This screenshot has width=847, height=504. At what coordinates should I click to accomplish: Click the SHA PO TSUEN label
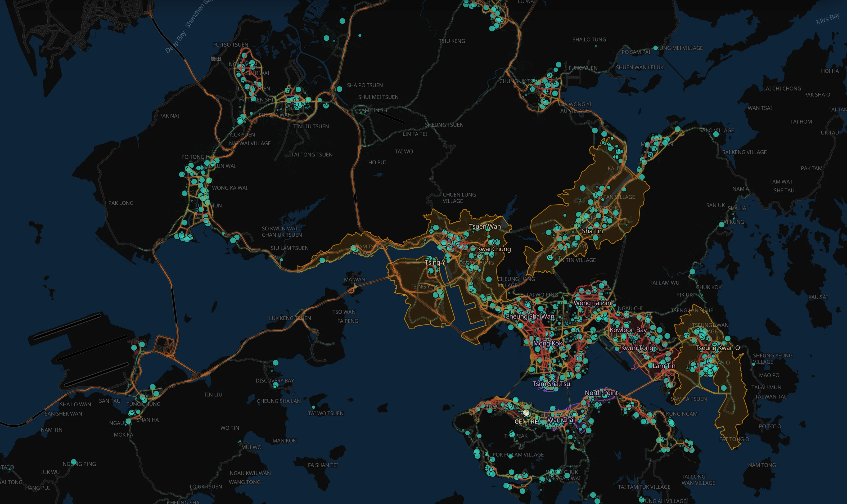[365, 85]
